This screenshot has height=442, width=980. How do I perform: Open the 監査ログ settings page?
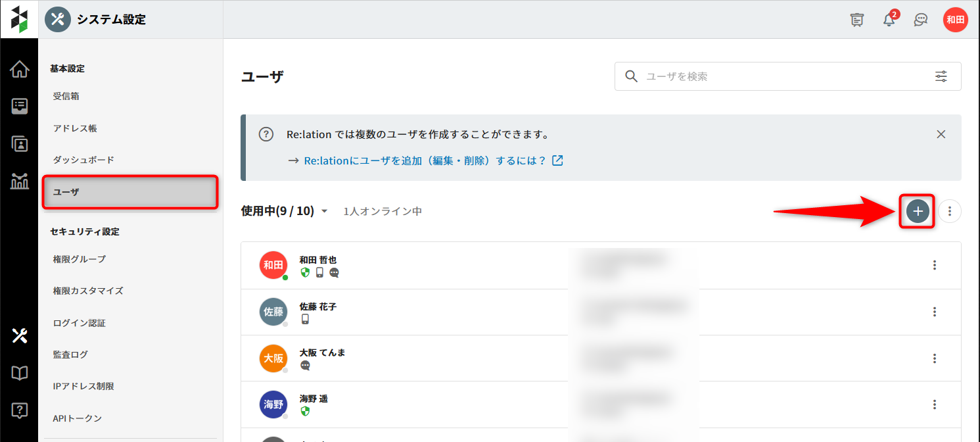click(x=70, y=355)
